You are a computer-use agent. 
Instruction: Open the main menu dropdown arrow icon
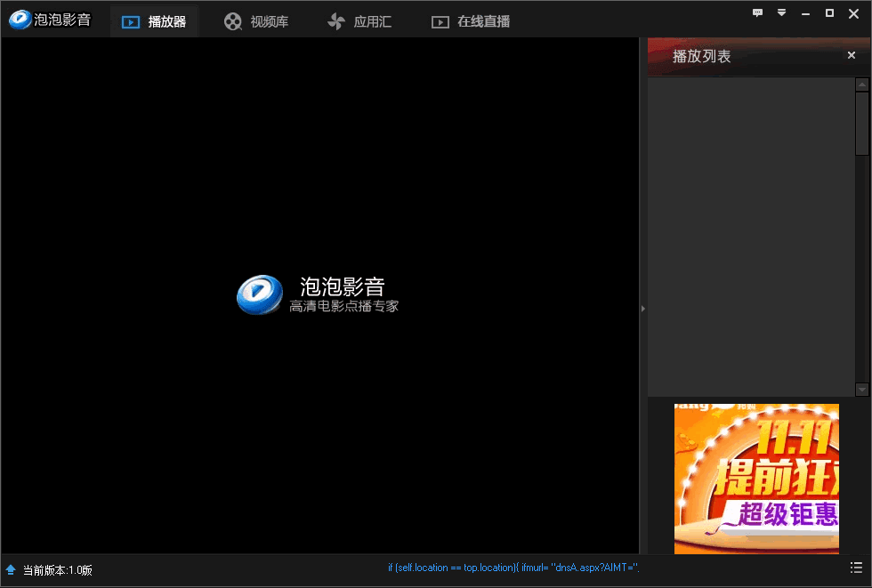pyautogui.click(x=781, y=12)
